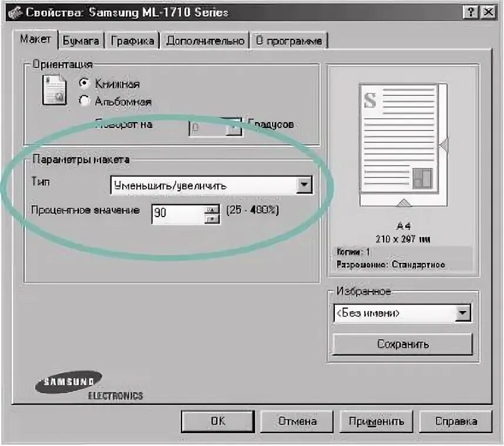Confirm with the OK button
Screen dimensions: 504x446
tap(218, 421)
